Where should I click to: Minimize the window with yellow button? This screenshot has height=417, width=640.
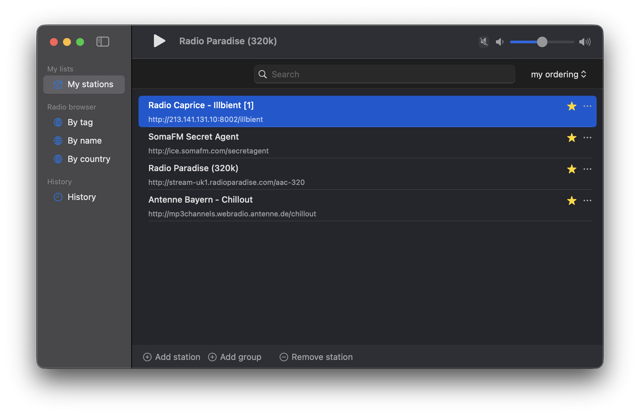tap(67, 42)
